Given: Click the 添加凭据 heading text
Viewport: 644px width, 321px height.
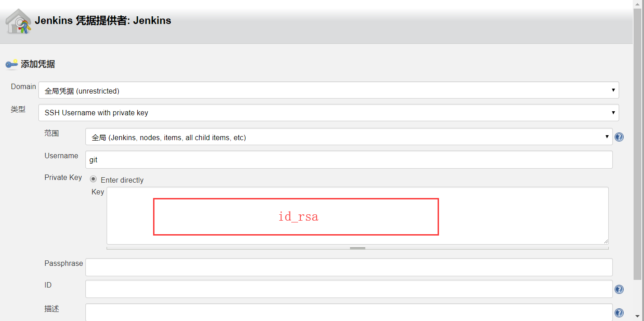Looking at the screenshot, I should pyautogui.click(x=38, y=64).
